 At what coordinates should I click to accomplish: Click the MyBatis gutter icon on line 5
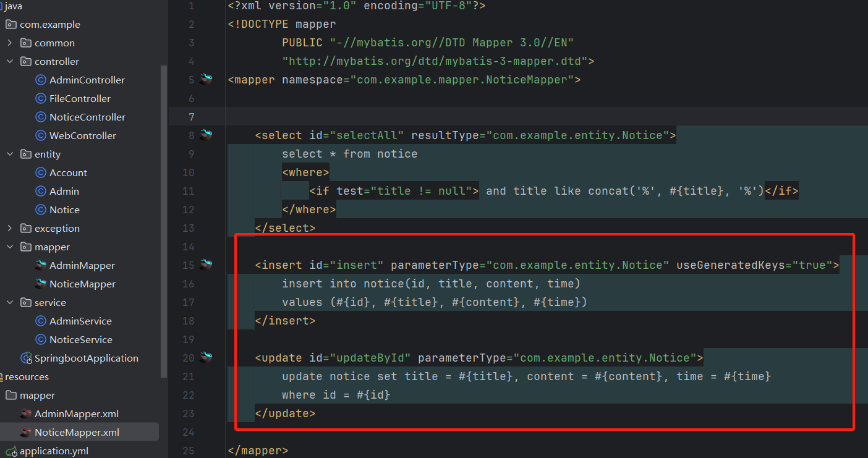(206, 80)
